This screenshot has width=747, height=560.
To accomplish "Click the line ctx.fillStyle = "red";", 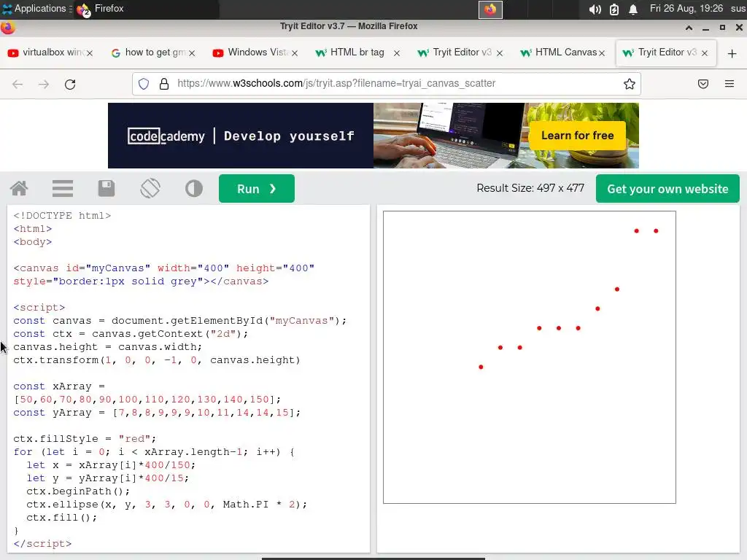I will click(x=85, y=438).
